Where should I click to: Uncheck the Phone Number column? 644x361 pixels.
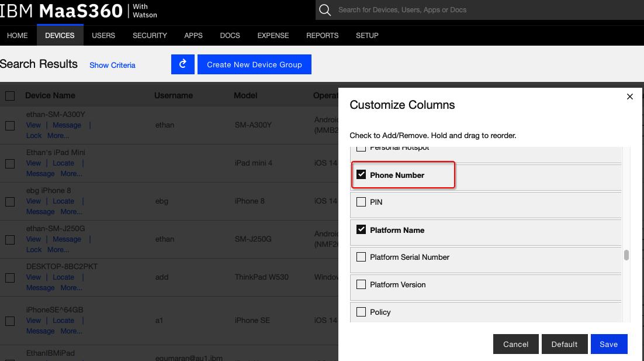361,174
